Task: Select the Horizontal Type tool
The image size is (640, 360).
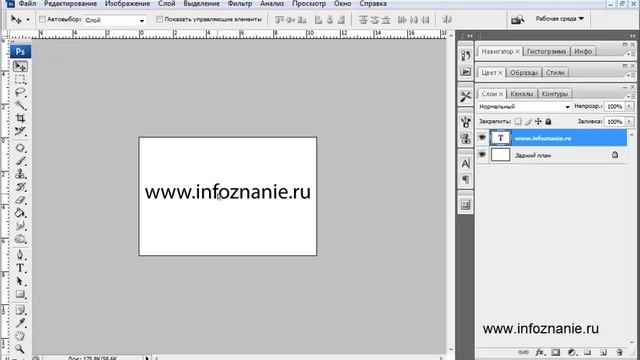Action: click(x=20, y=268)
